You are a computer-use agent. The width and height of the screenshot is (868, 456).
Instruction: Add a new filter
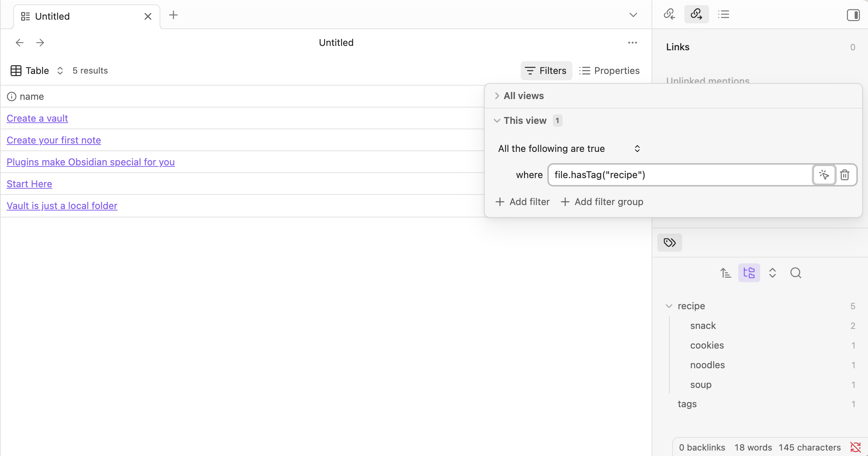pos(523,202)
